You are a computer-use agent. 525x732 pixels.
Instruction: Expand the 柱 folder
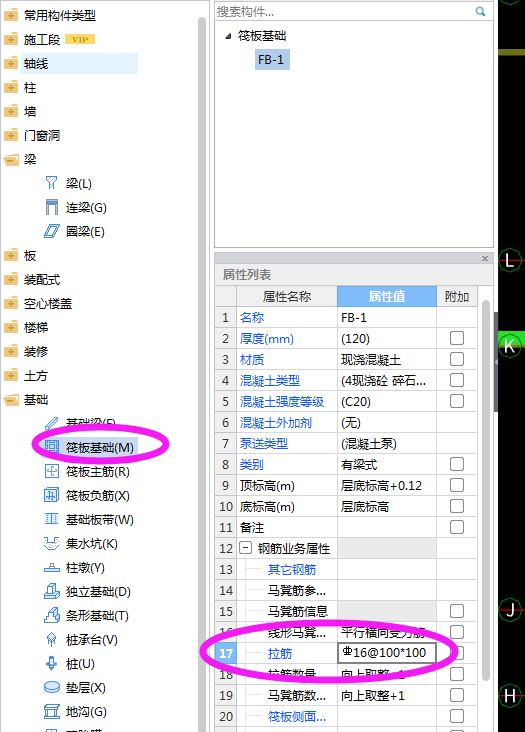(x=11, y=87)
